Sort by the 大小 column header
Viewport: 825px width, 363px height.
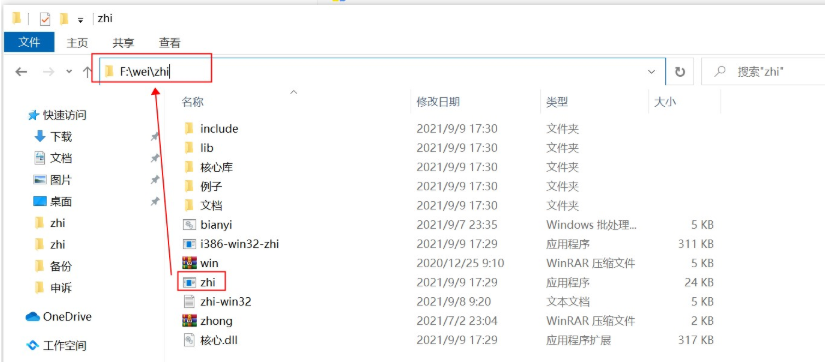(665, 102)
